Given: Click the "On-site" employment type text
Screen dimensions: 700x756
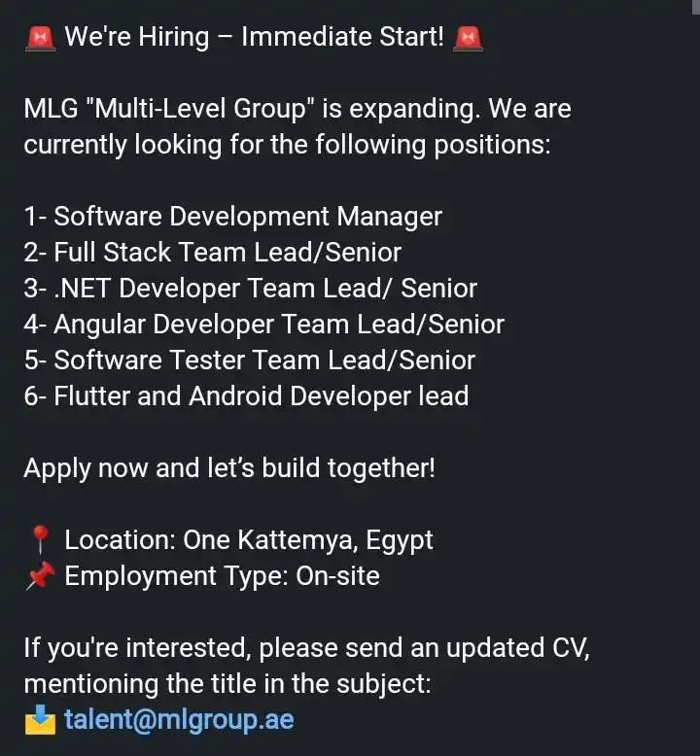Looking at the screenshot, I should coord(337,576).
